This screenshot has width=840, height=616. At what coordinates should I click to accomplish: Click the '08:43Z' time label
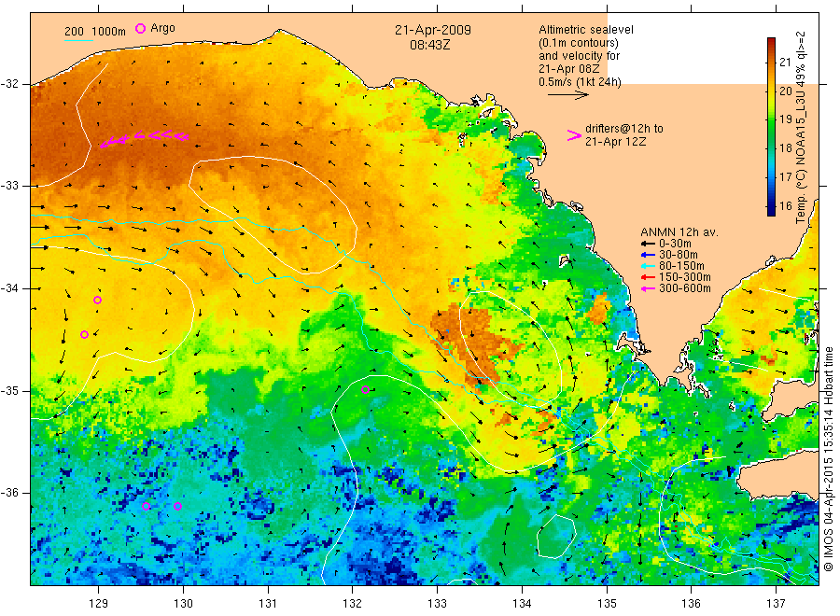point(430,45)
